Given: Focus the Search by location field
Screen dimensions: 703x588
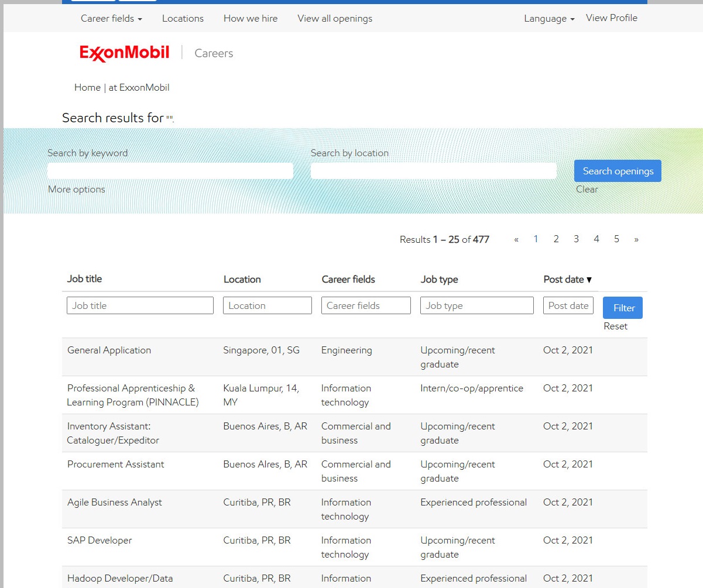Looking at the screenshot, I should click(433, 171).
